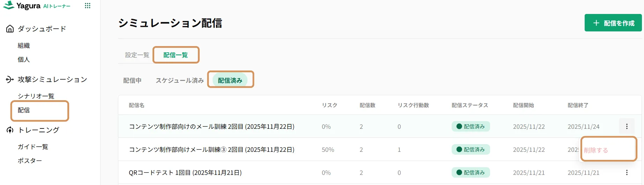Image resolution: width=644 pixels, height=185 pixels.
Task: Filter by 配信中 status
Action: (132, 81)
